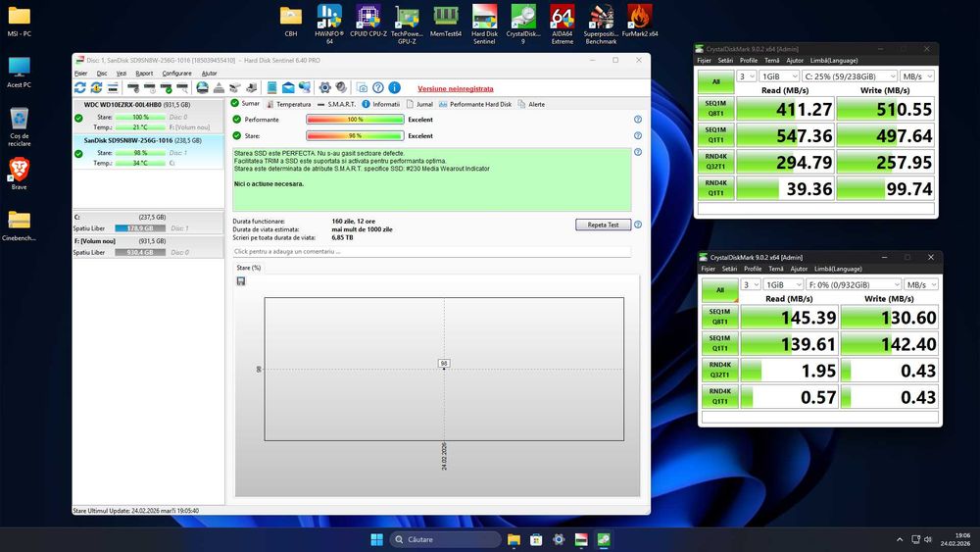Open test count dropdown in F: CrystalDiskMark window
This screenshot has width=980, height=552.
click(x=750, y=284)
